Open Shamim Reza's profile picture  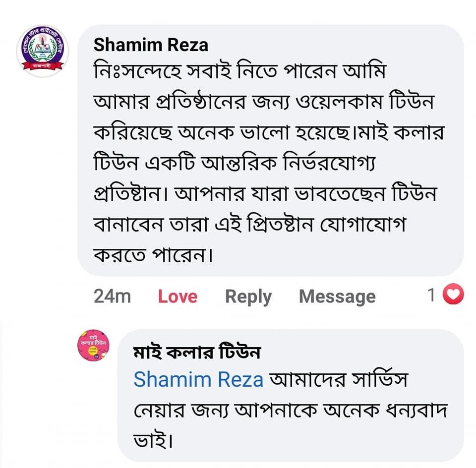pyautogui.click(x=43, y=52)
